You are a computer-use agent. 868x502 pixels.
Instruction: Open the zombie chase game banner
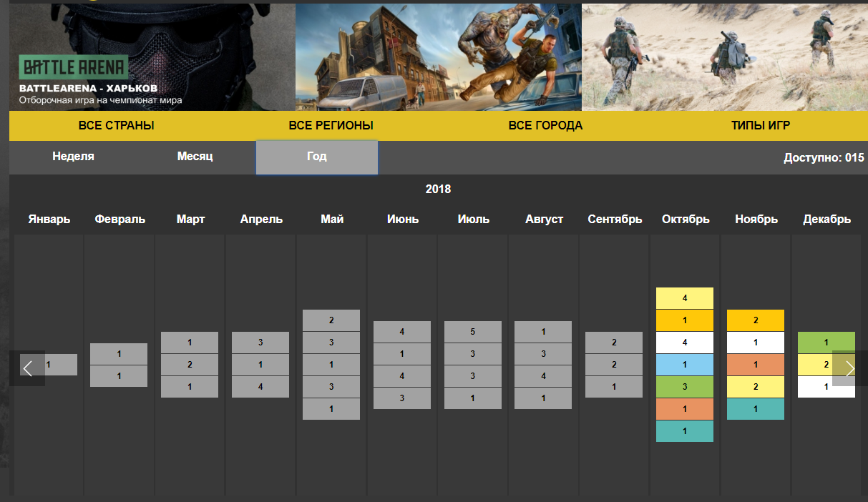[x=439, y=57]
